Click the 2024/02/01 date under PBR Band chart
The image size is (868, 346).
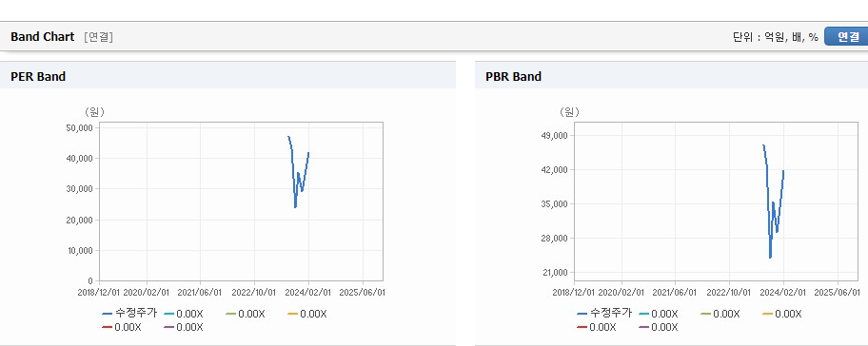[783, 292]
